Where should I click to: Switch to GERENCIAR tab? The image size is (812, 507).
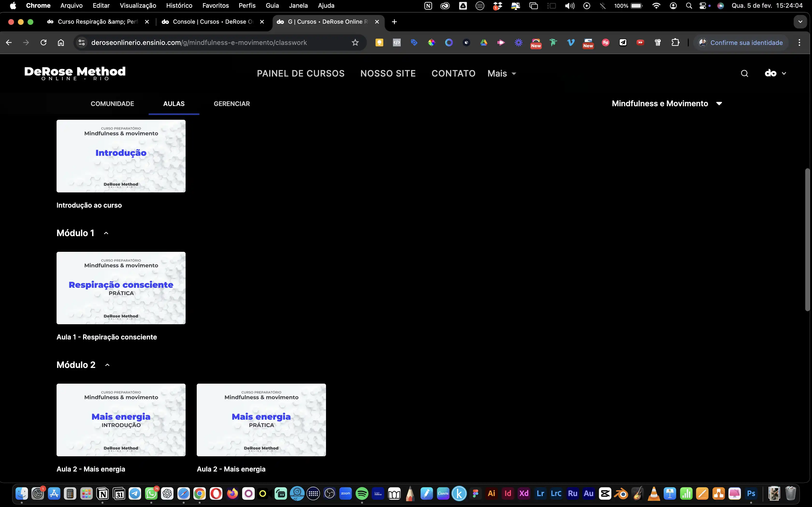pyautogui.click(x=232, y=104)
